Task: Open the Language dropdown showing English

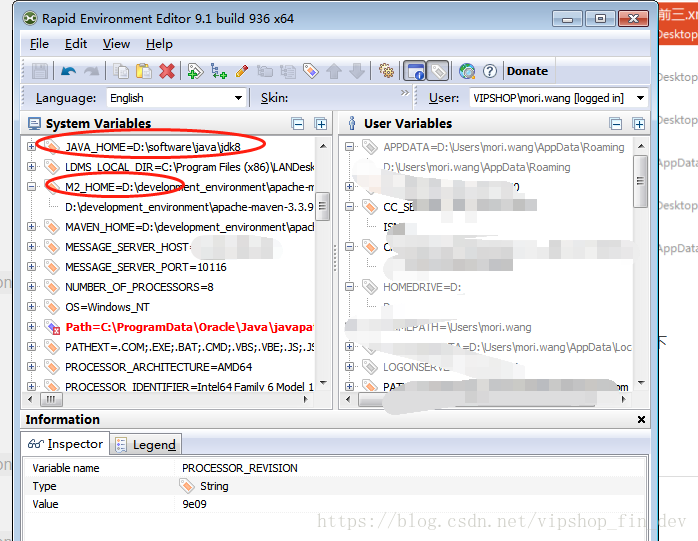Action: point(176,98)
